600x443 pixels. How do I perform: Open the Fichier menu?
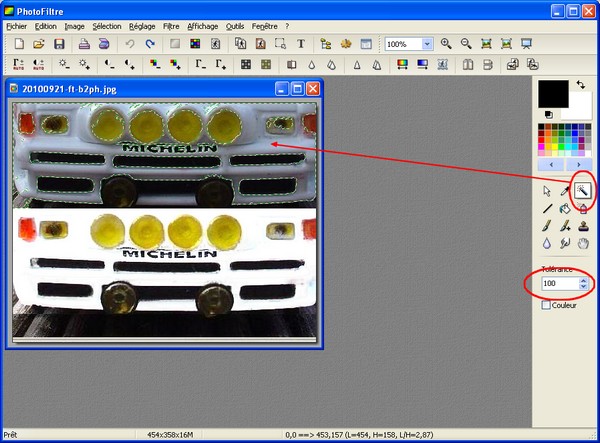[16, 26]
